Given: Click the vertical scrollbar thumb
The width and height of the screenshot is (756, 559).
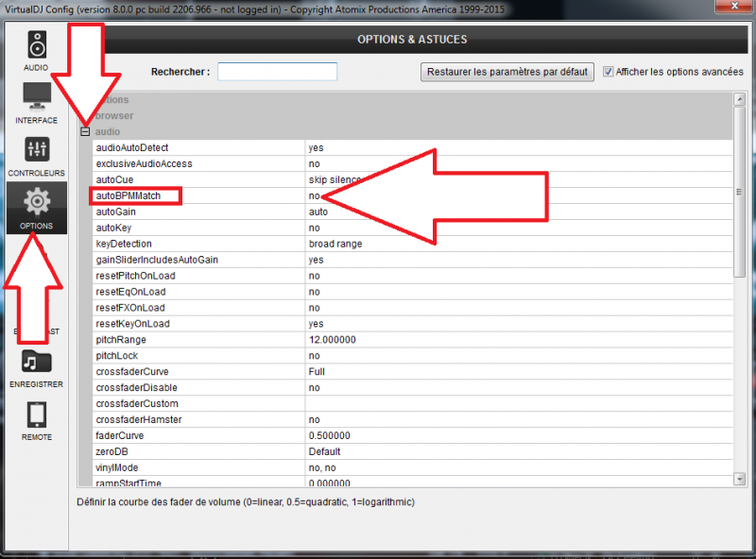Looking at the screenshot, I should pos(739,192).
